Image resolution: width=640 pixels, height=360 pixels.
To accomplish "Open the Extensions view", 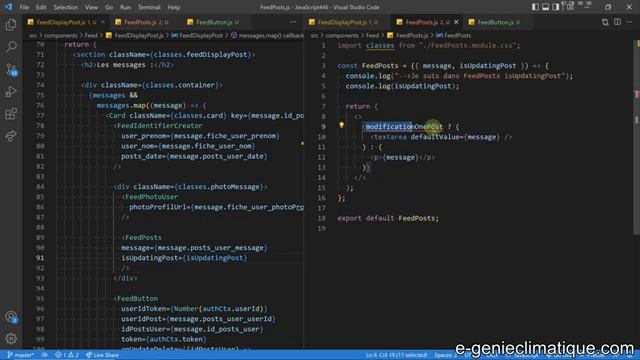I will point(11,113).
